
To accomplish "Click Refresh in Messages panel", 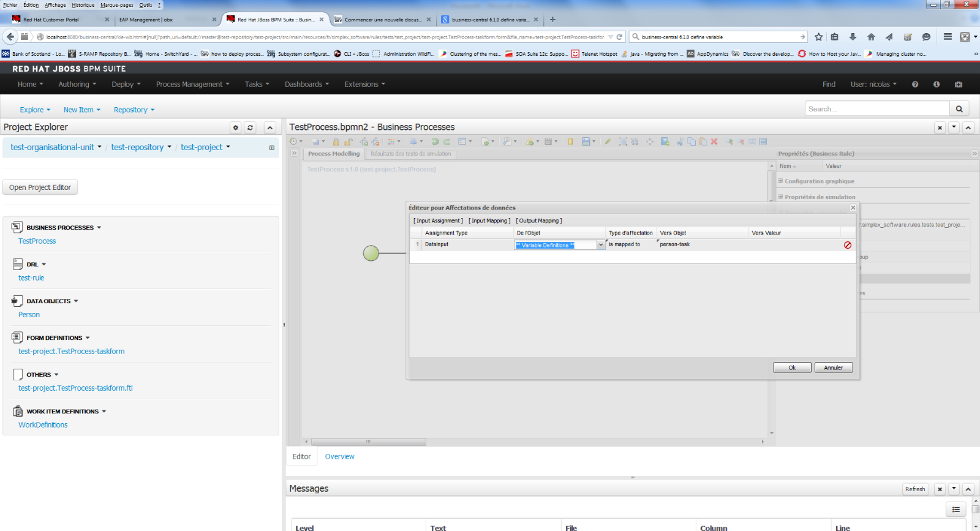I will pyautogui.click(x=915, y=489).
